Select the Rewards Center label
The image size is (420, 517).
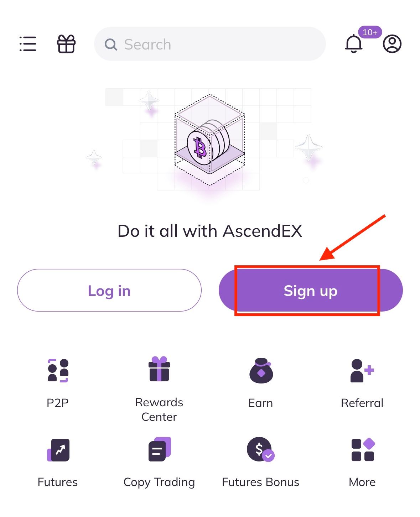(x=159, y=409)
